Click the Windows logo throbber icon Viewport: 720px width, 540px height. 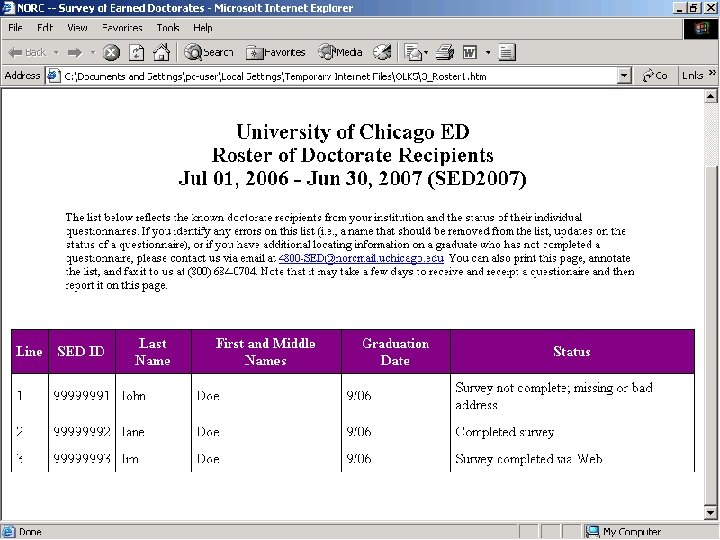pyautogui.click(x=701, y=28)
